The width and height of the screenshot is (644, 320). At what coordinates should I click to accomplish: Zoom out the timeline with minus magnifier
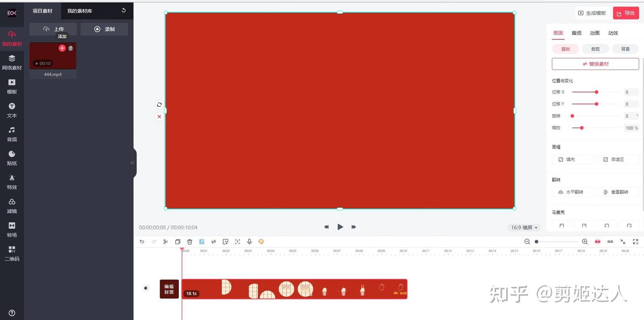(527, 241)
